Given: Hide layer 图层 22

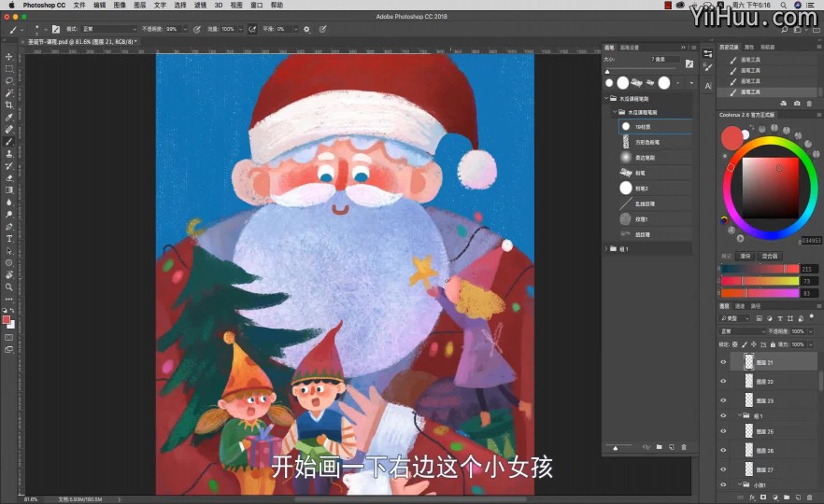Looking at the screenshot, I should pyautogui.click(x=724, y=382).
